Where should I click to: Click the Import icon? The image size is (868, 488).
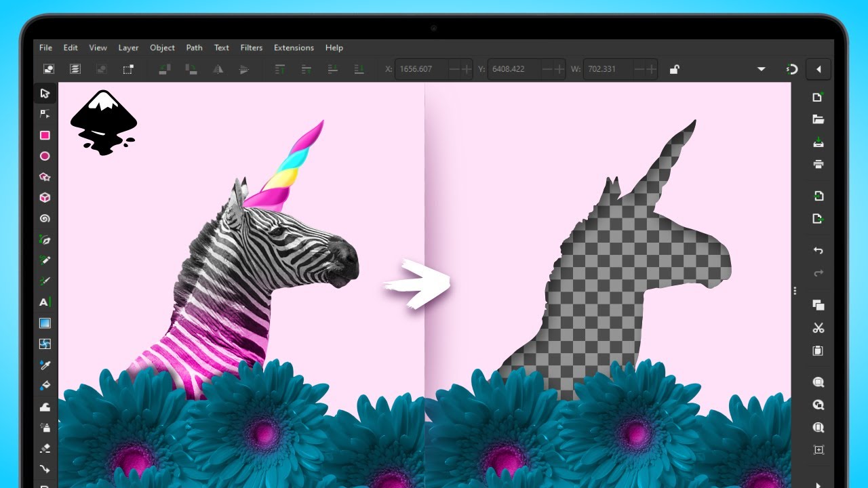[818, 197]
